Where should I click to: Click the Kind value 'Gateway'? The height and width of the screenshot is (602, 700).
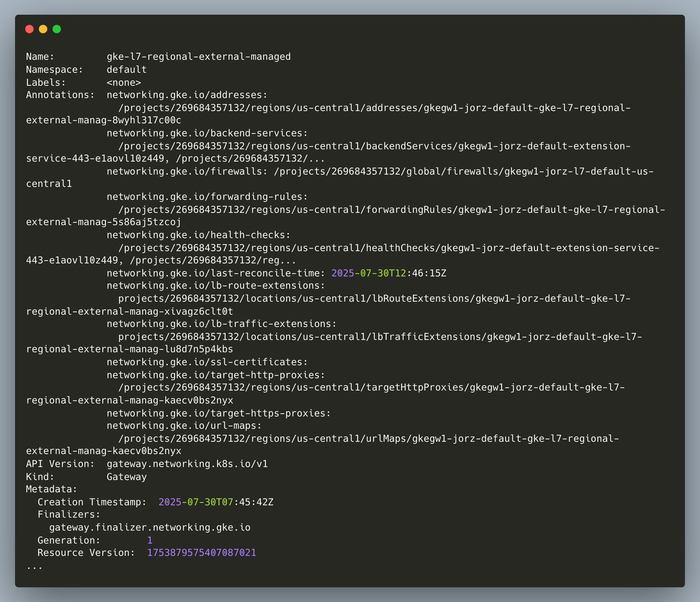tap(126, 477)
